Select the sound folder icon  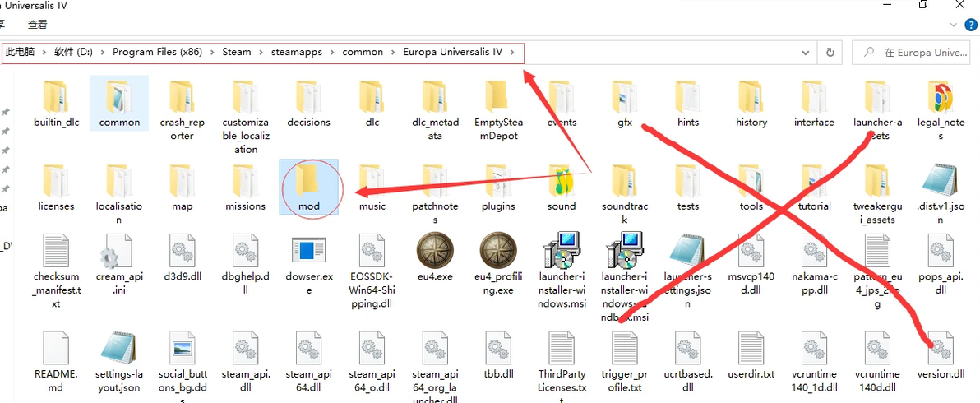562,181
